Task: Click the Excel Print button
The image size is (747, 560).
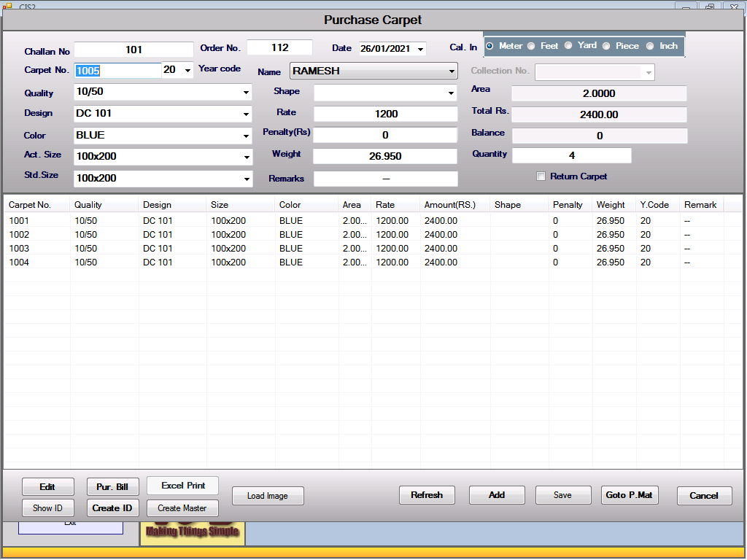Action: [183, 486]
